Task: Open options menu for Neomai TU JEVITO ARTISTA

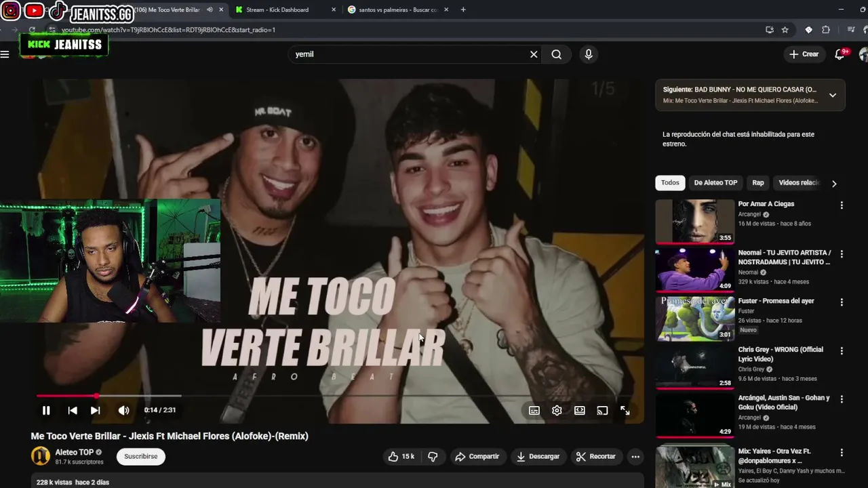Action: coord(842,253)
